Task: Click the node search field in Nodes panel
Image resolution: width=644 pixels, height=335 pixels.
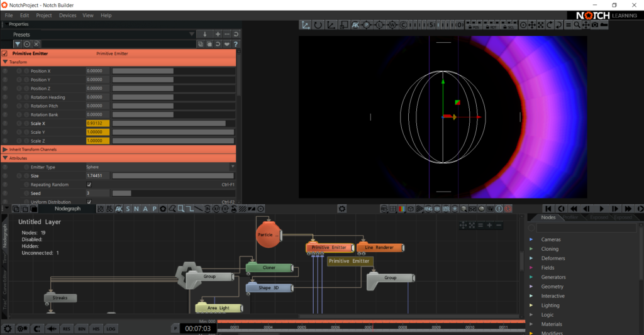Action: pyautogui.click(x=587, y=228)
